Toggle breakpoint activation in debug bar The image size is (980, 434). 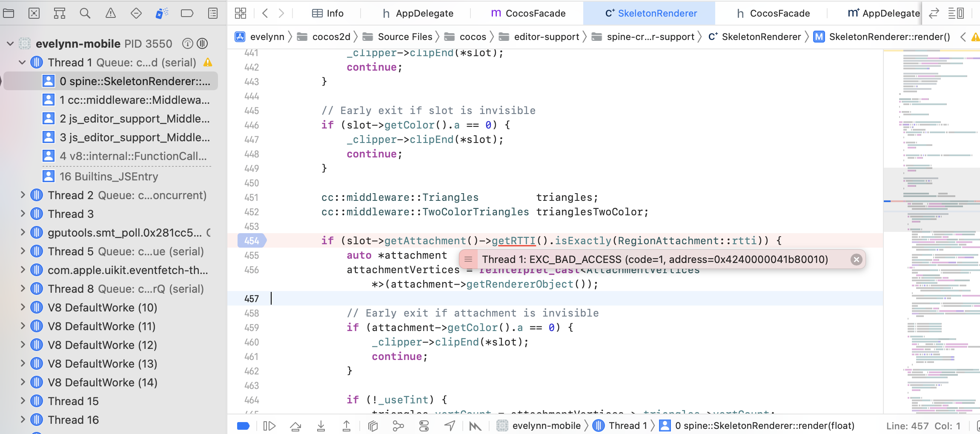pyautogui.click(x=243, y=426)
